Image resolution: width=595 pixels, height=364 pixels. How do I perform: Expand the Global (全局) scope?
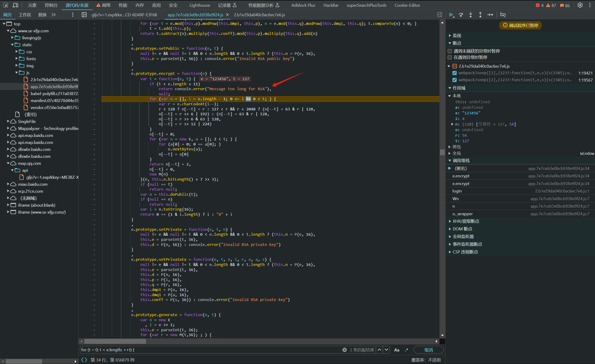pos(450,153)
